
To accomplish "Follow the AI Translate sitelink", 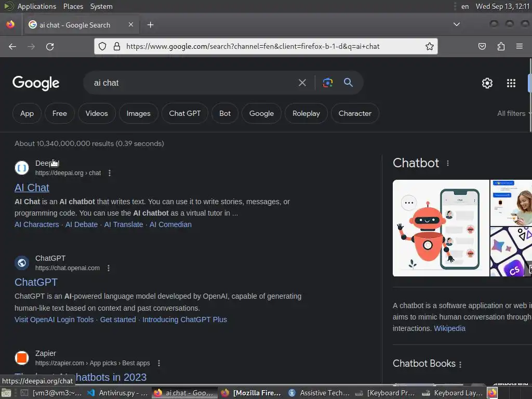I will (x=124, y=224).
